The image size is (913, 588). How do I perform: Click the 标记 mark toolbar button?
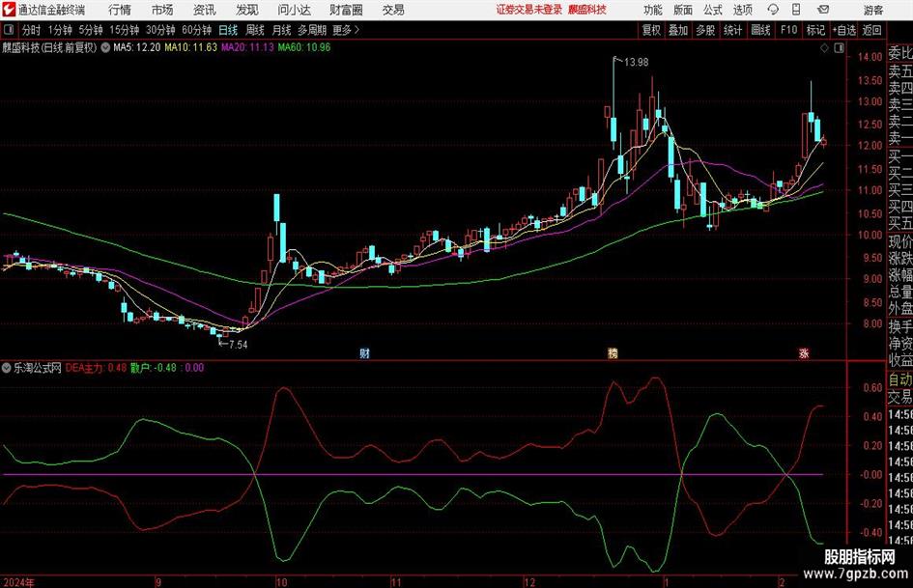coord(815,30)
